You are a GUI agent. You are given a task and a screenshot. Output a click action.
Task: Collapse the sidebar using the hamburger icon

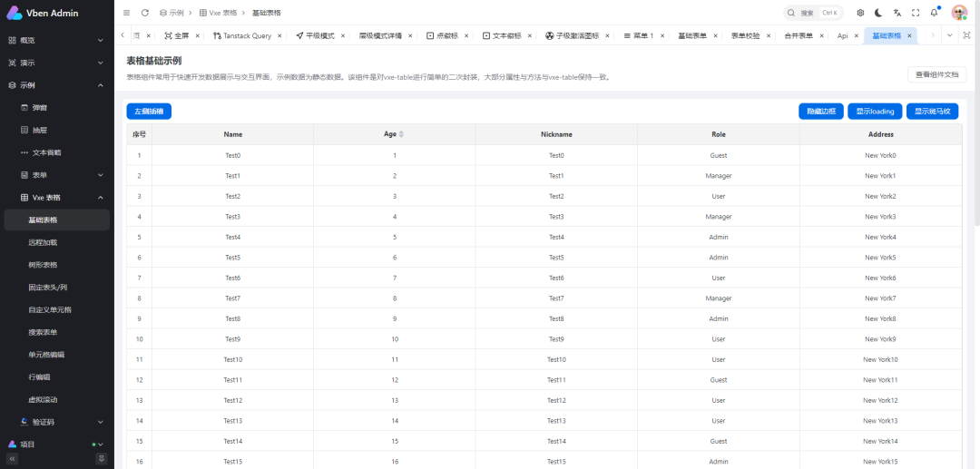126,13
